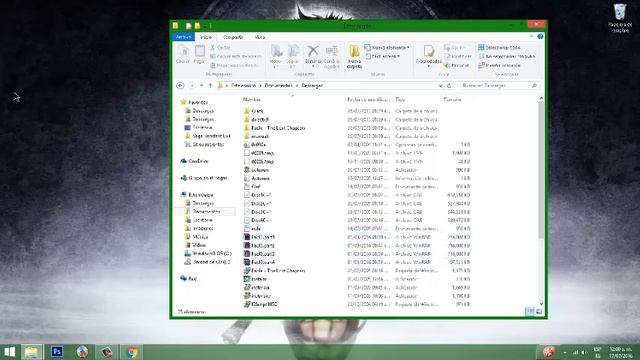The width and height of the screenshot is (640, 360).
Task: Click the volume icon in the tray
Action: coord(584,352)
